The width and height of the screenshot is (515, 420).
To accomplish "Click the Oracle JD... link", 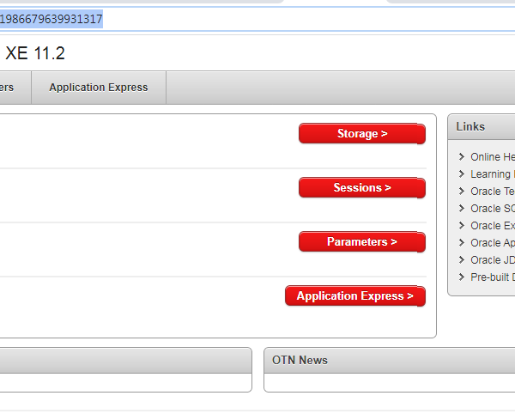I will (x=493, y=260).
